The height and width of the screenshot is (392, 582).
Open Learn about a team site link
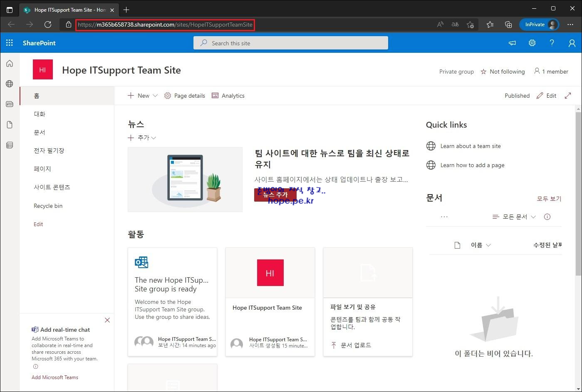[x=471, y=146]
